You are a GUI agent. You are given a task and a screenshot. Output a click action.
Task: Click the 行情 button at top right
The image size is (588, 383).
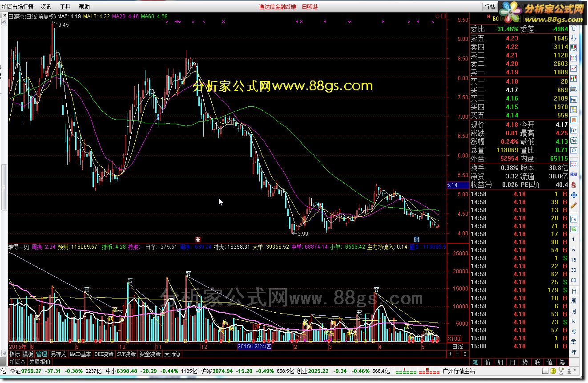(x=490, y=7)
